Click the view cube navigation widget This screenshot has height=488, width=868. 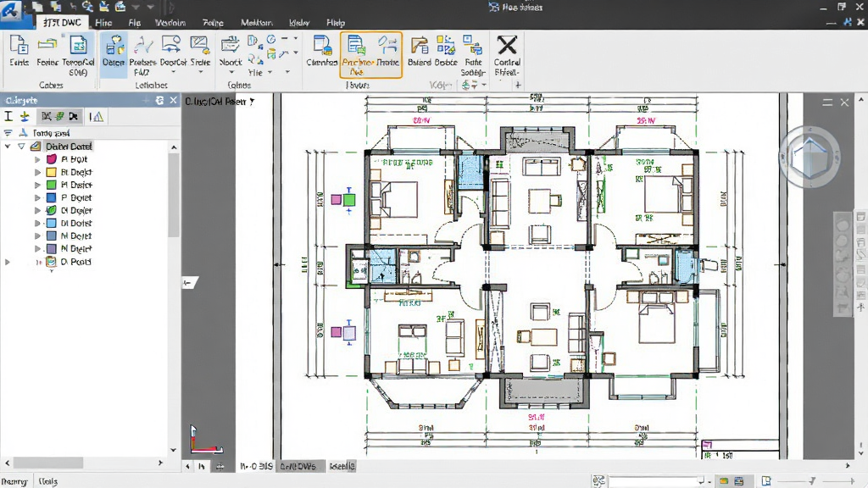pyautogui.click(x=810, y=157)
